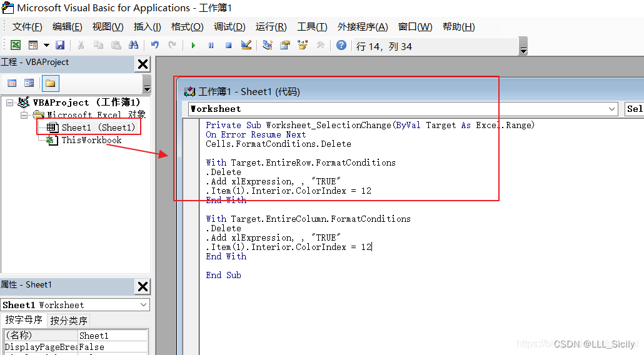
Task: Open the Toolbox icon
Action: [x=320, y=45]
